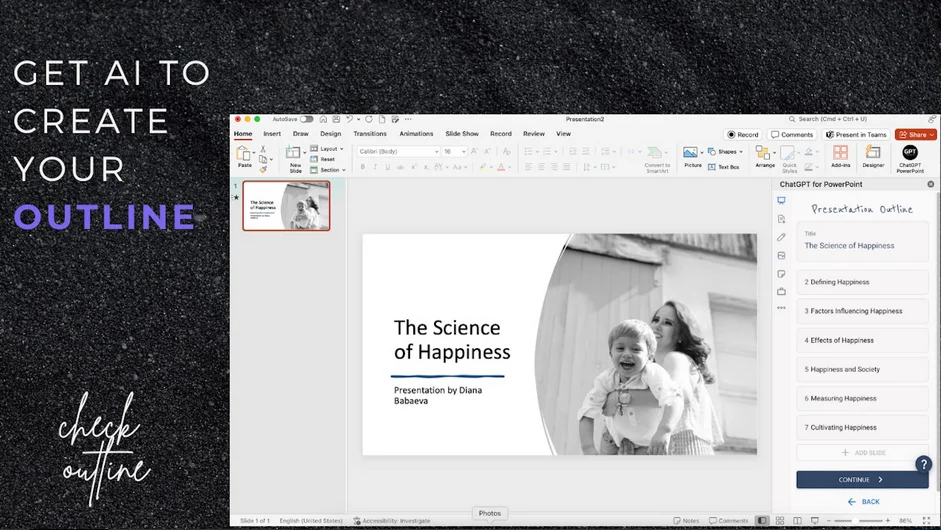941x530 pixels.
Task: Click the Redo arrow icon
Action: [368, 119]
